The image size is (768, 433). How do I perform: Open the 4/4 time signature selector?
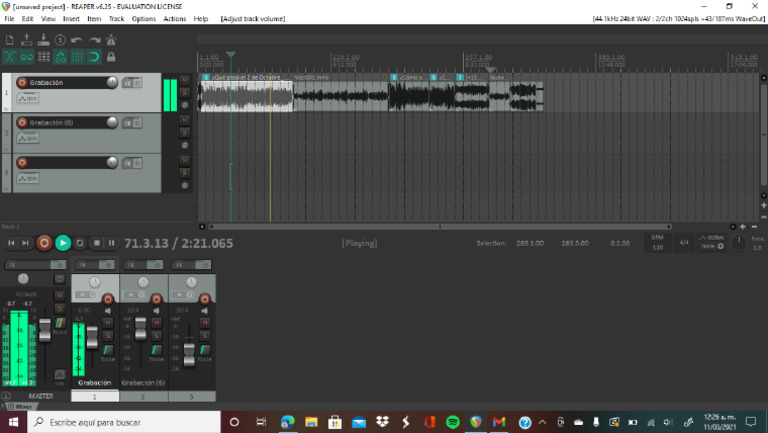tap(684, 242)
